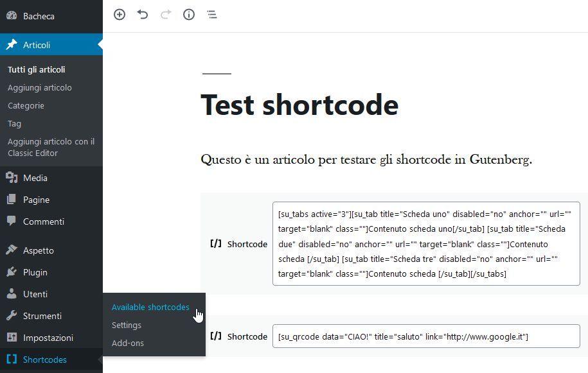The height and width of the screenshot is (373, 588).
Task: Open the content structure info icon
Action: click(x=189, y=14)
